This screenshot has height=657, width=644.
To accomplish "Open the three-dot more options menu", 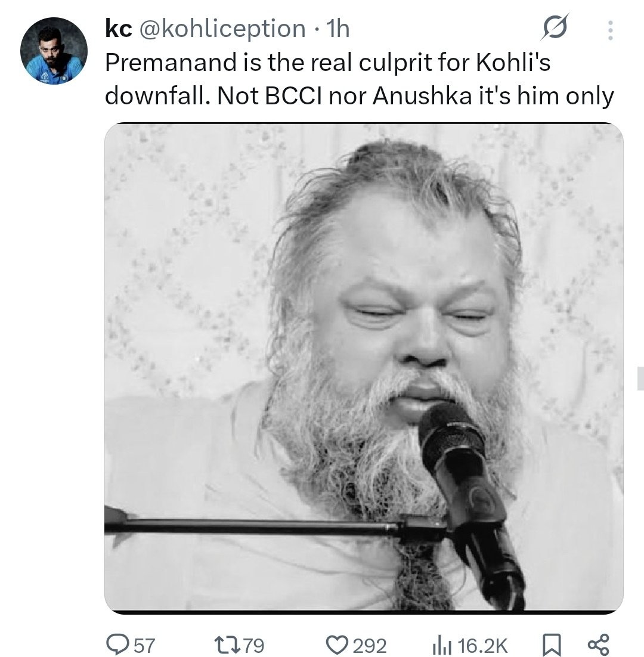I will [609, 30].
